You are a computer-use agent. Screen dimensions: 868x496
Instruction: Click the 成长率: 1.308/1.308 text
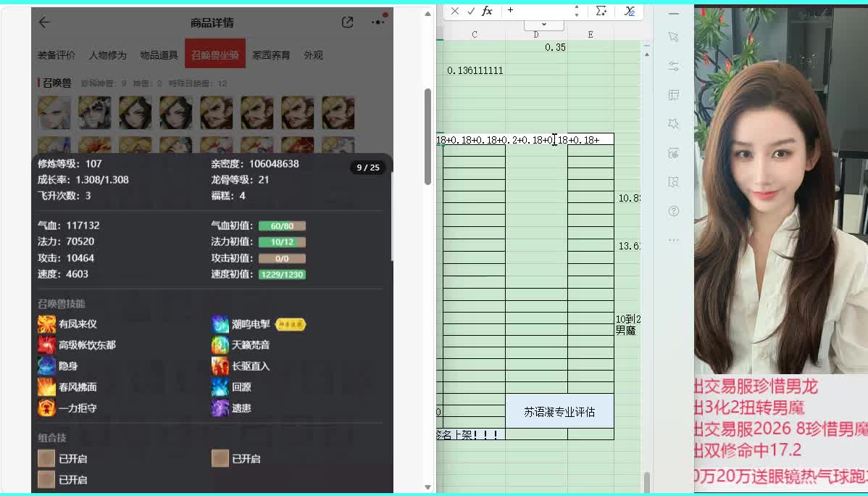[83, 180]
